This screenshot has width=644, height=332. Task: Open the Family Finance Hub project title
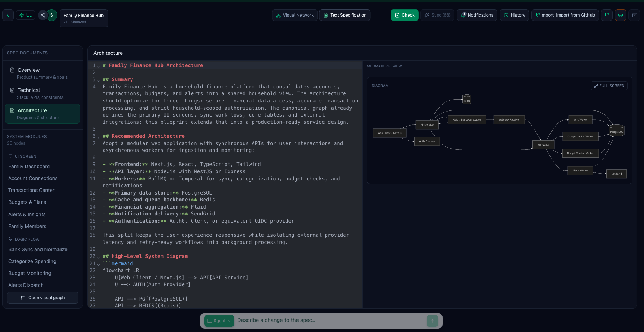84,18
